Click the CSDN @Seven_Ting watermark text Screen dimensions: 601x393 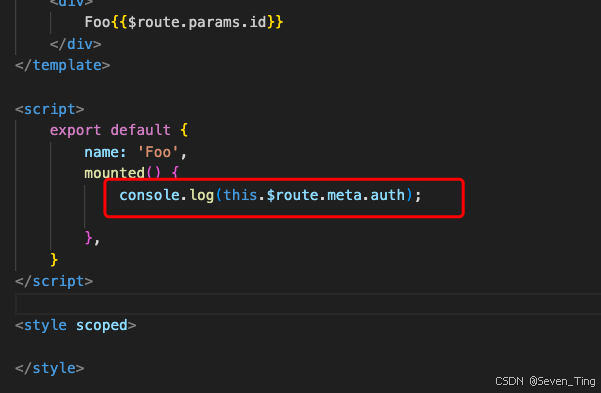545,381
